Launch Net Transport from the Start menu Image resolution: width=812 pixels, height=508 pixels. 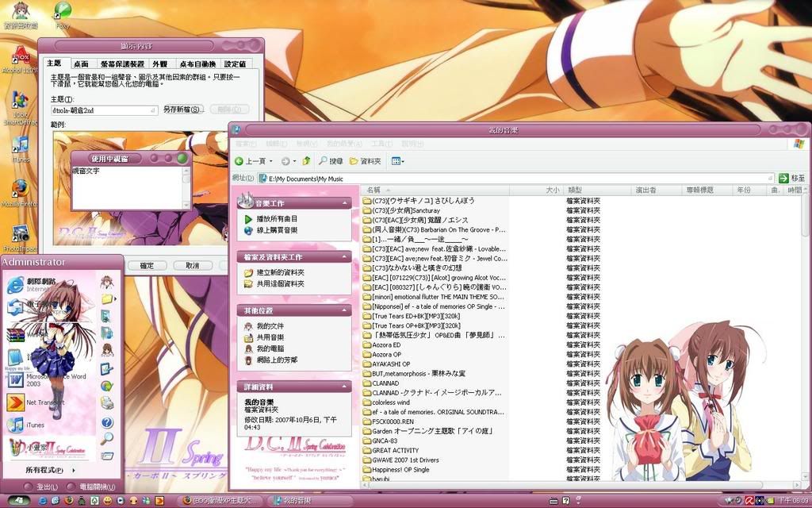click(35, 402)
